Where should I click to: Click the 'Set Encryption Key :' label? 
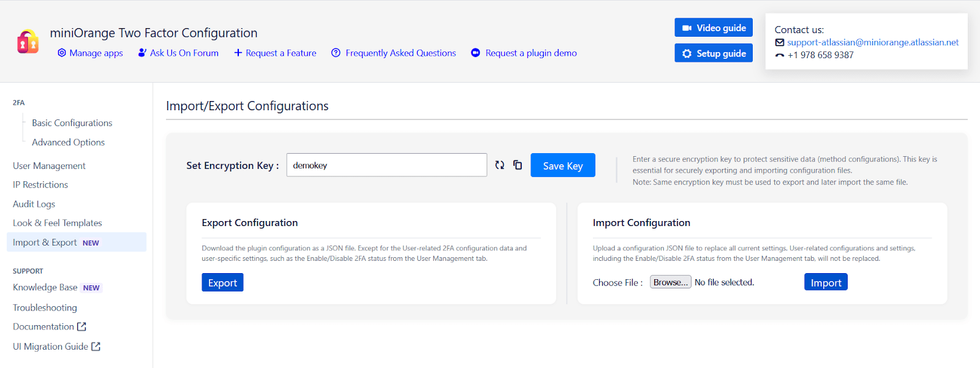click(x=233, y=165)
